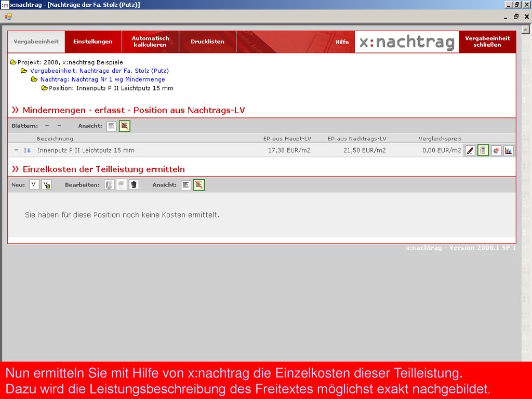
Task: Click Vergabeeinheit schließen button
Action: [x=487, y=42]
